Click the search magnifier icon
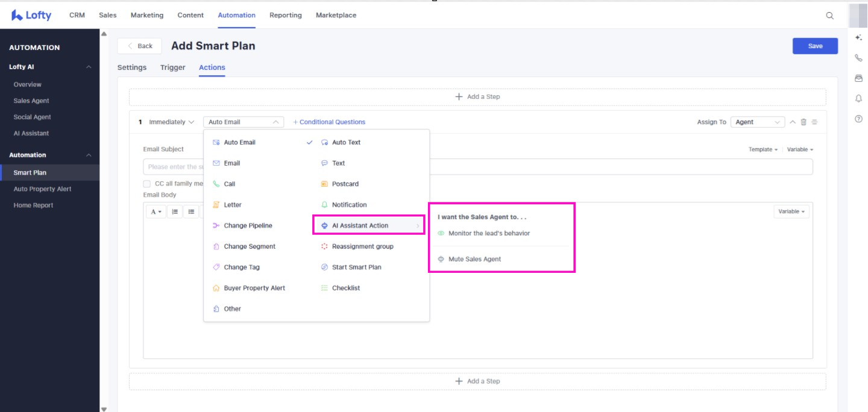 pyautogui.click(x=829, y=16)
